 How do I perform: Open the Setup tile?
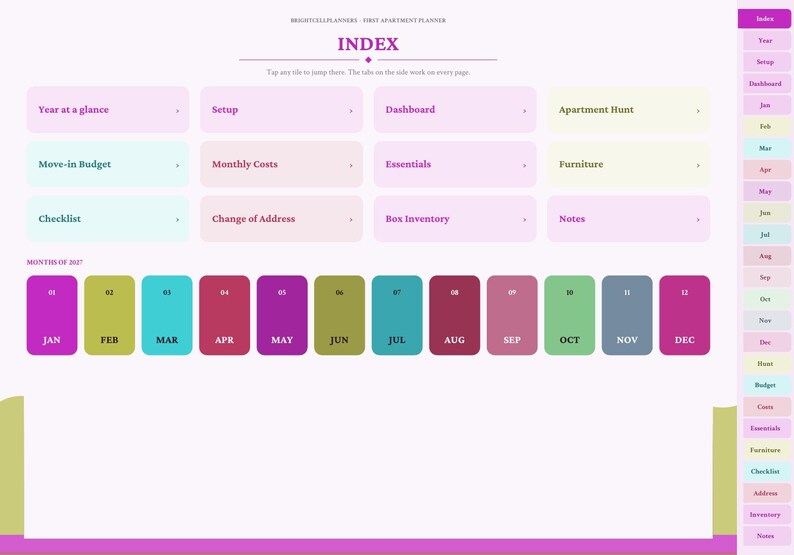[282, 109]
